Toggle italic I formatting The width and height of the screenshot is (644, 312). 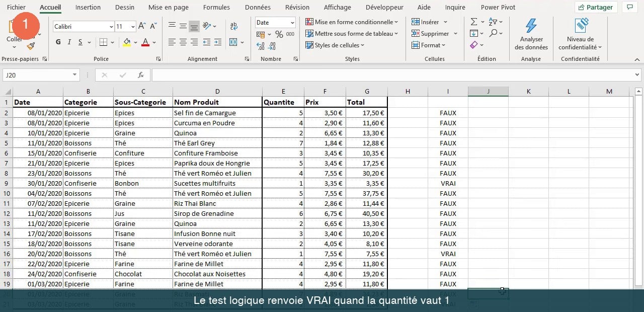(x=69, y=42)
